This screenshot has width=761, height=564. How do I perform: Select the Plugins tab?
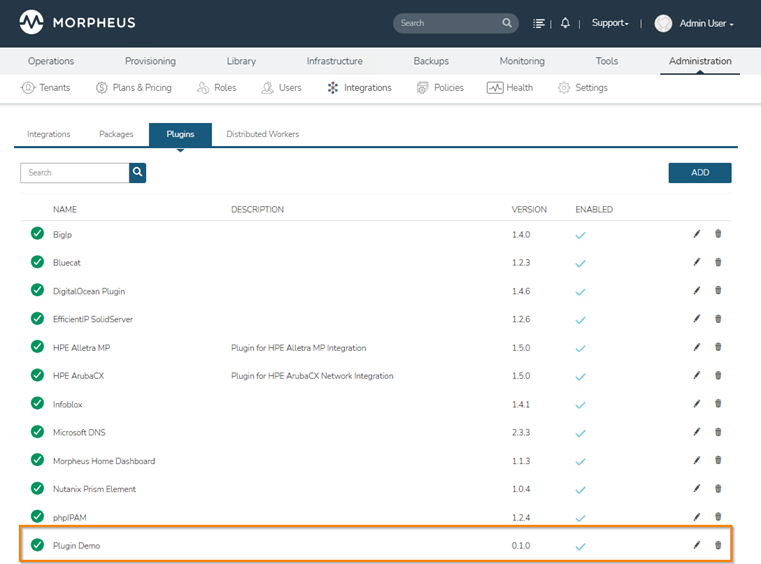click(181, 134)
